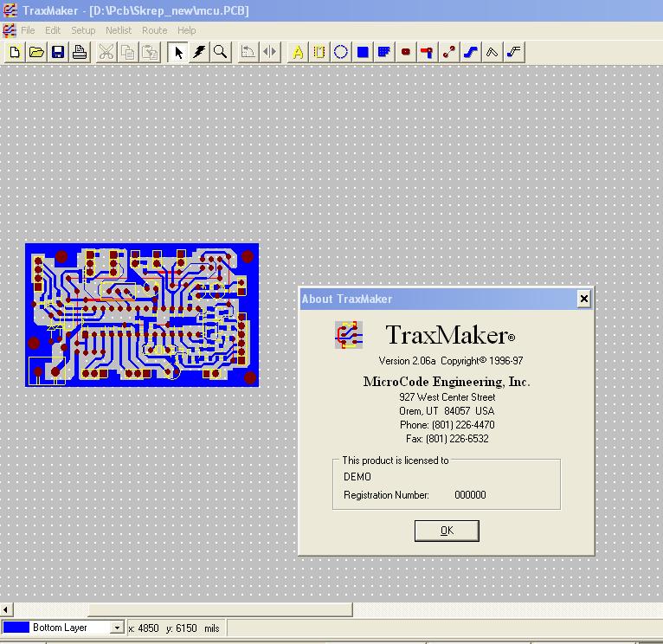
Task: Open the Route menu
Action: coord(154,30)
